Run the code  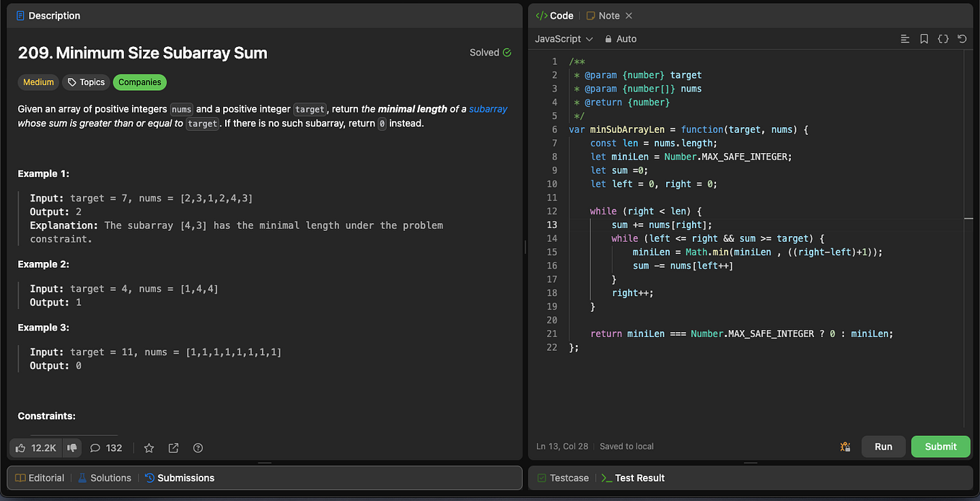click(x=883, y=446)
